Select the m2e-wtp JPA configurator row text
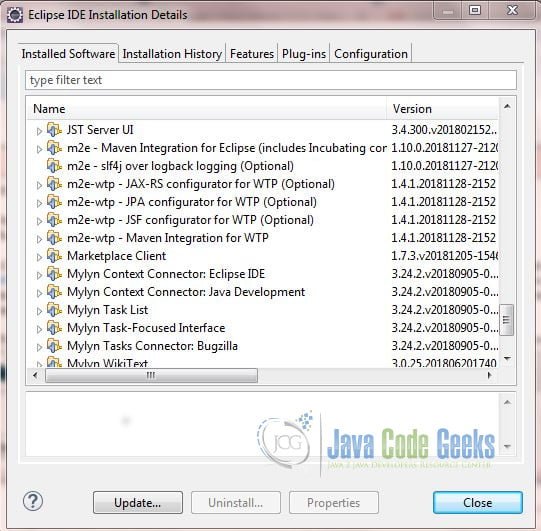The height and width of the screenshot is (531, 541). point(192,202)
